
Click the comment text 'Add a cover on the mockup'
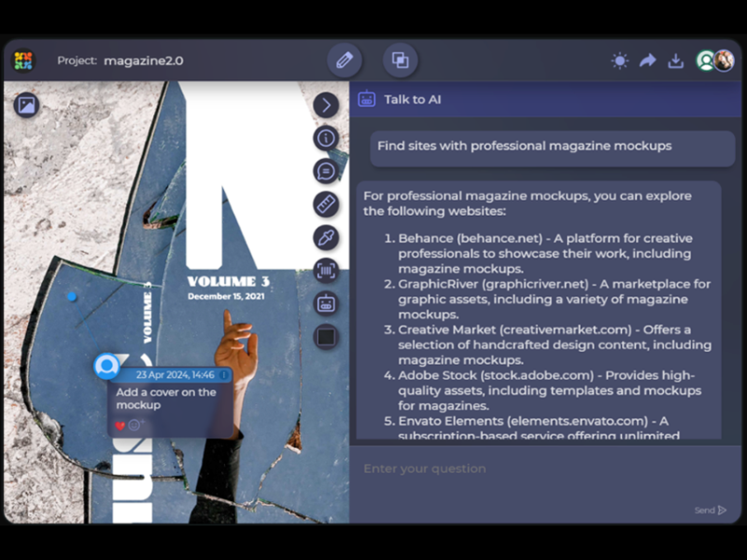click(166, 399)
